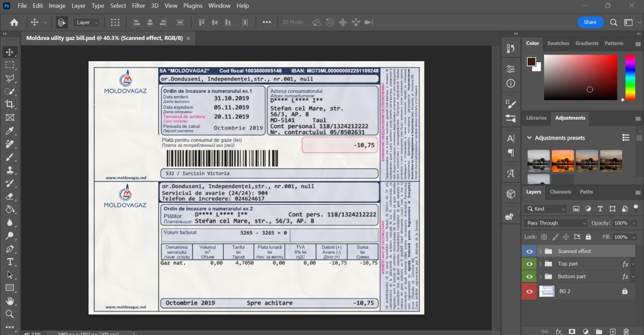
Task: Select the History Brush tool
Action: 9,183
